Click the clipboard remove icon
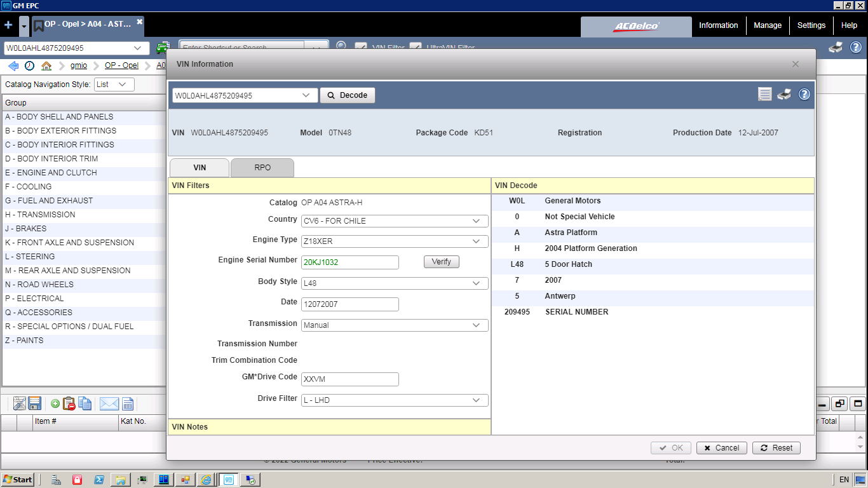The image size is (868, 488). pos(69,403)
